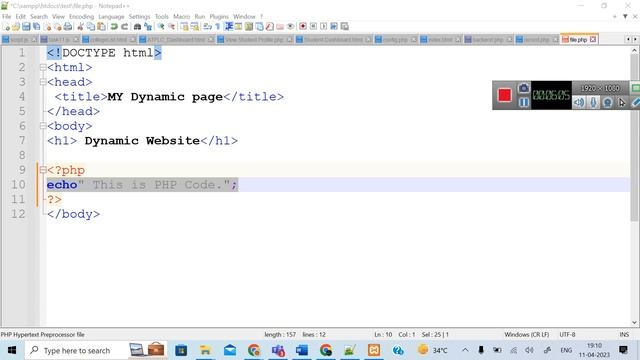640x360 pixels.
Task: Open Find with the binoculars icon
Action: click(x=137, y=27)
